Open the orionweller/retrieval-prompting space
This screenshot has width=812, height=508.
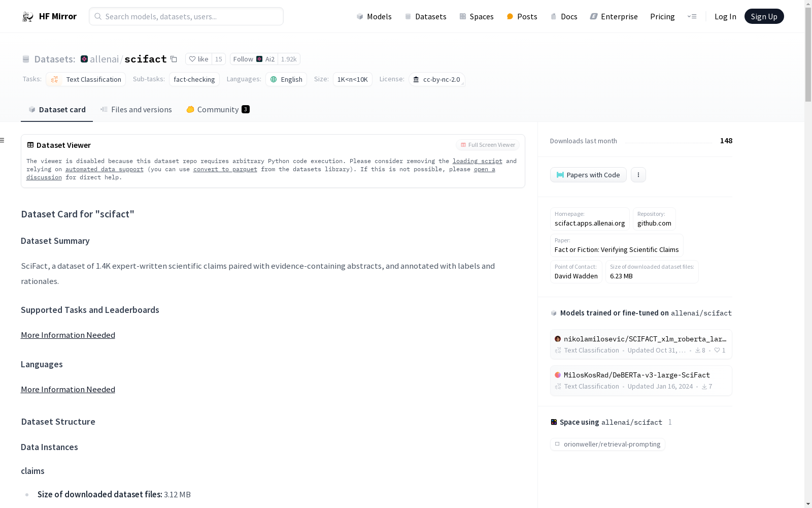(x=607, y=444)
